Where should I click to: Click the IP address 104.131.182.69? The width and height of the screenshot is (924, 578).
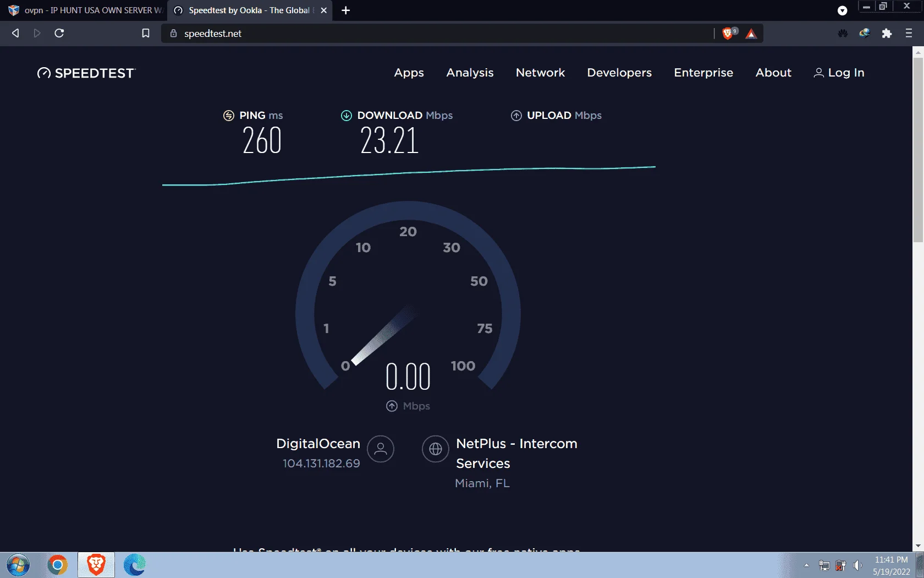(x=321, y=464)
